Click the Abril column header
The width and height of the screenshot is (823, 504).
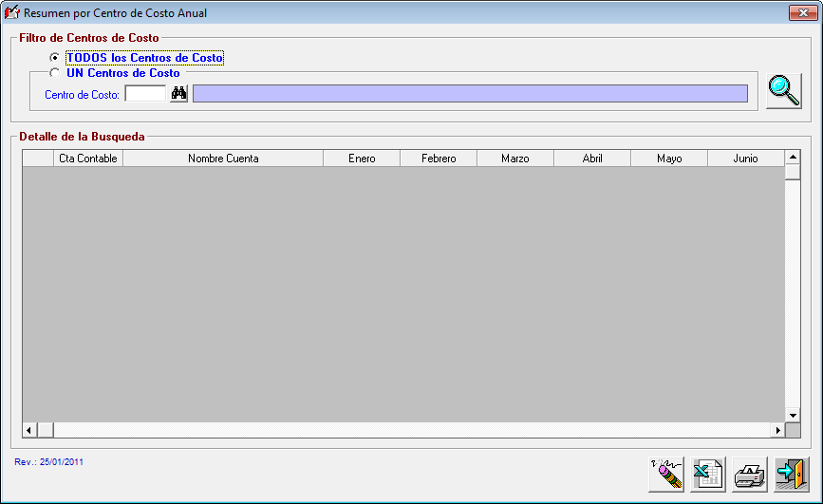pyautogui.click(x=592, y=158)
